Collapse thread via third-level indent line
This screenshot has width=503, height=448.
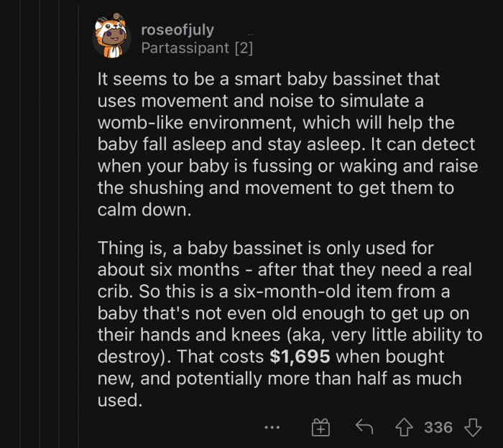click(x=59, y=224)
